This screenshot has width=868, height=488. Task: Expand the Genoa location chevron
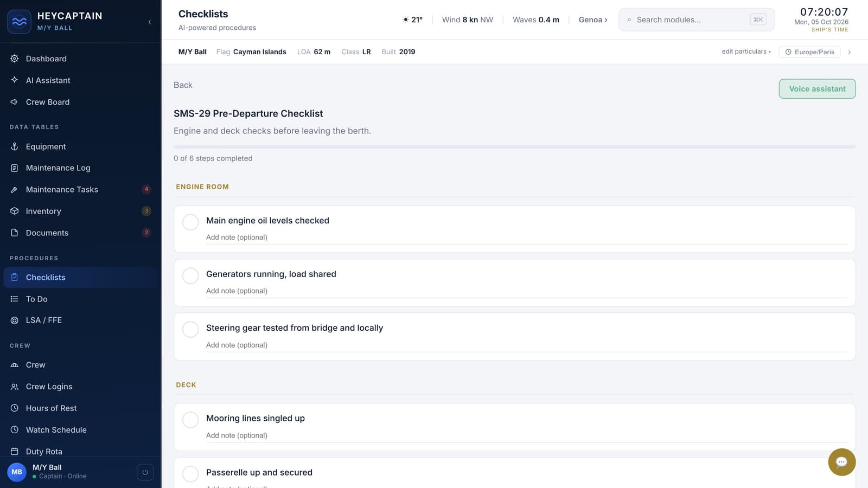tap(606, 20)
